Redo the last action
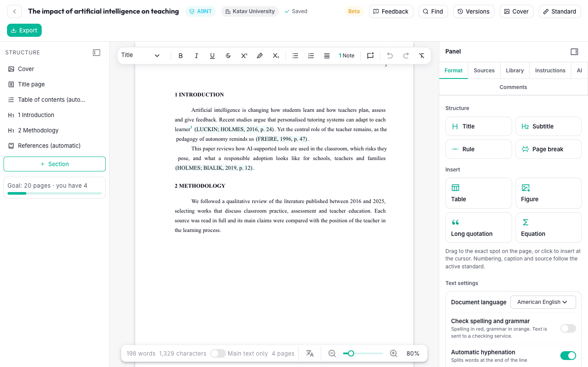Image resolution: width=588 pixels, height=367 pixels. point(406,56)
